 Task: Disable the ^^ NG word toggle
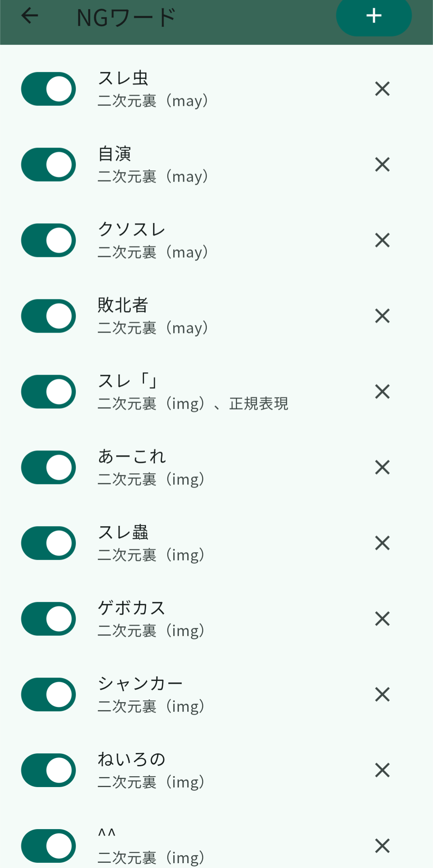point(49,846)
